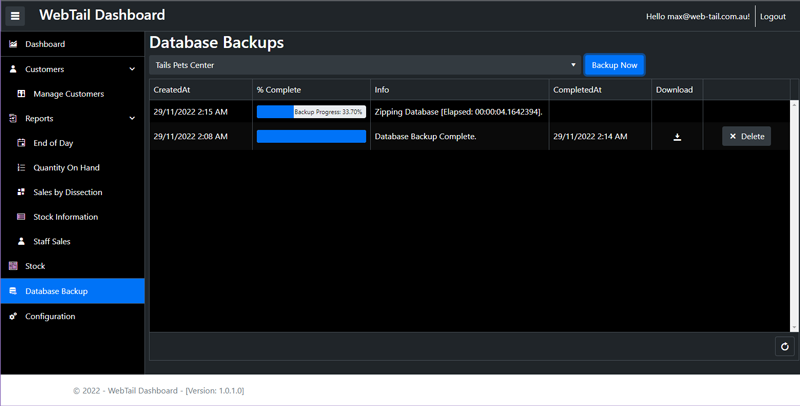Click the refresh icon below the grid
Screen dimensions: 800x406
pos(785,347)
